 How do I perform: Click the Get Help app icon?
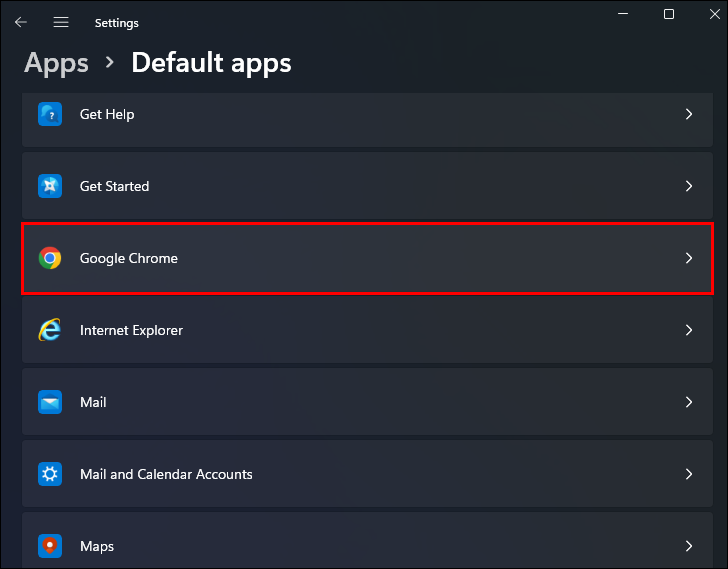(x=50, y=114)
